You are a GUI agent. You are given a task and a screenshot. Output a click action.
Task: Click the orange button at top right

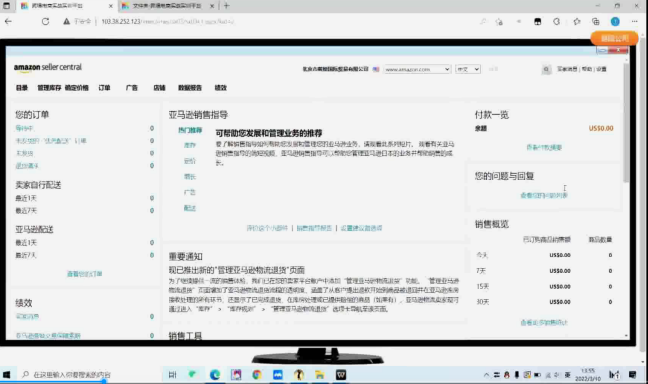(614, 38)
